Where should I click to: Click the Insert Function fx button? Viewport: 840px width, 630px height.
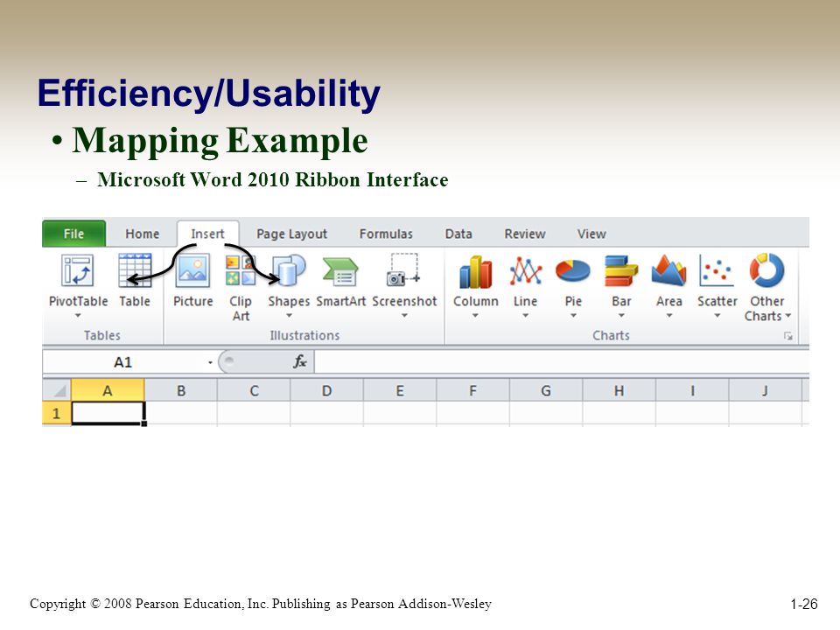point(300,361)
